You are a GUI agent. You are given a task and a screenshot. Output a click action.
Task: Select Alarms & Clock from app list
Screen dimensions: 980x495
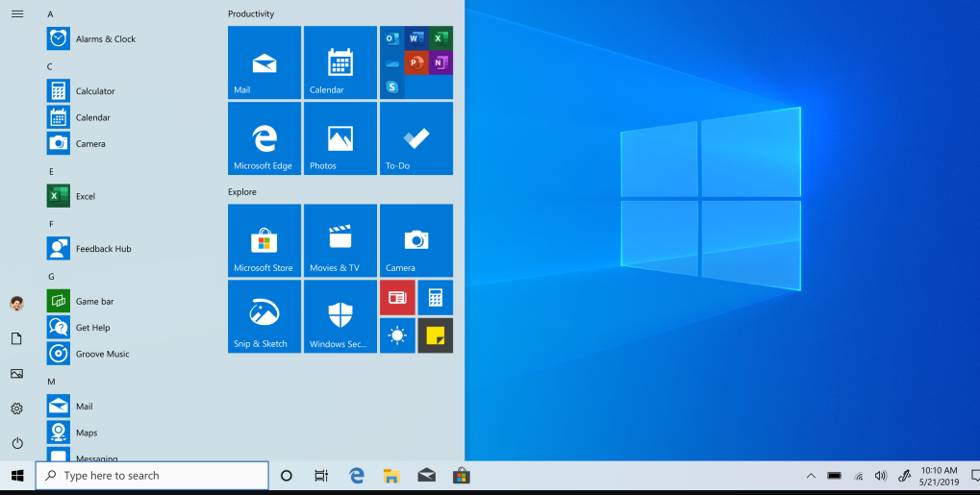pyautogui.click(x=105, y=39)
